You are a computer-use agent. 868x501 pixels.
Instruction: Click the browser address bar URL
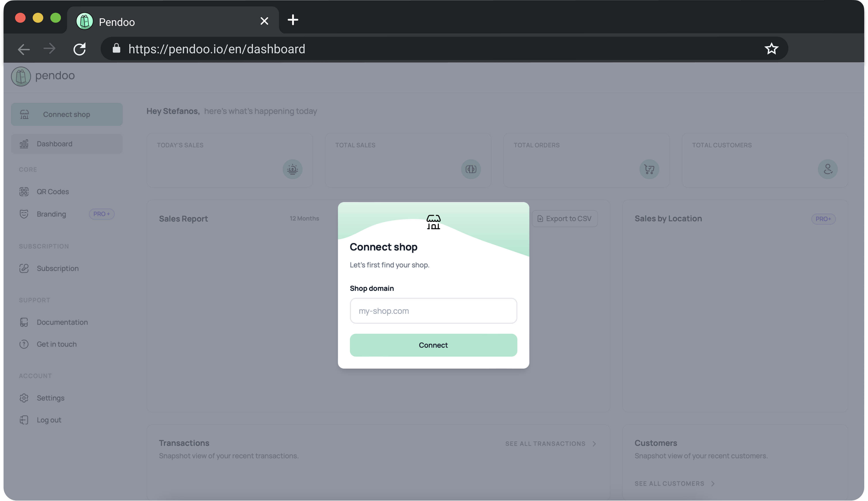(x=217, y=49)
